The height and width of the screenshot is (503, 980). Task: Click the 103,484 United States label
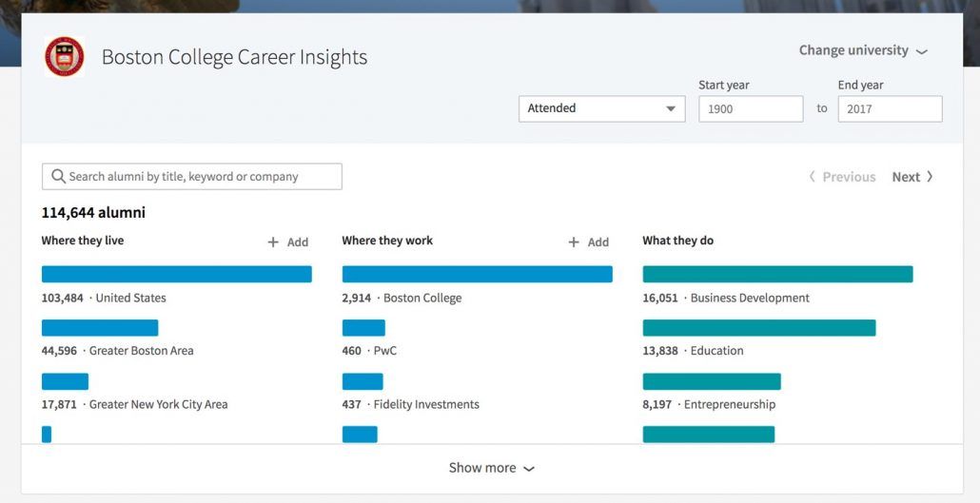click(104, 298)
